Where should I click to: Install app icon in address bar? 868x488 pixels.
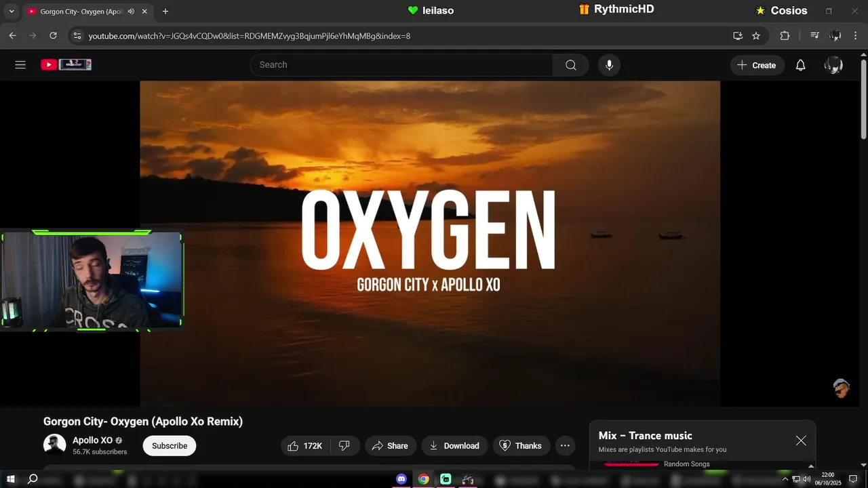(738, 36)
